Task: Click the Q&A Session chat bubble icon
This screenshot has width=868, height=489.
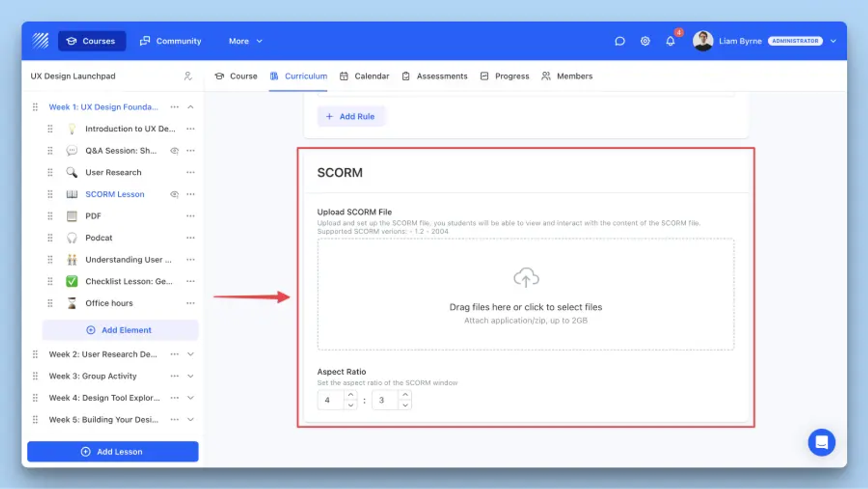Action: (72, 150)
